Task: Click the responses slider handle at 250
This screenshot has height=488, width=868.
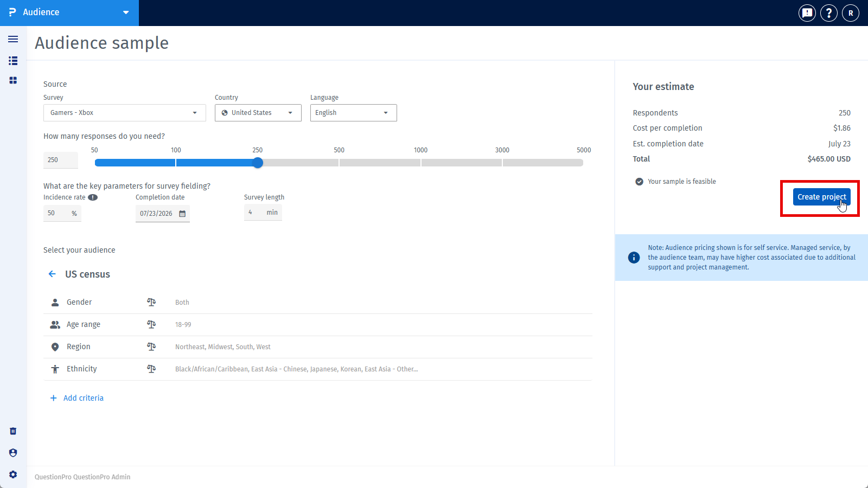Action: click(258, 163)
